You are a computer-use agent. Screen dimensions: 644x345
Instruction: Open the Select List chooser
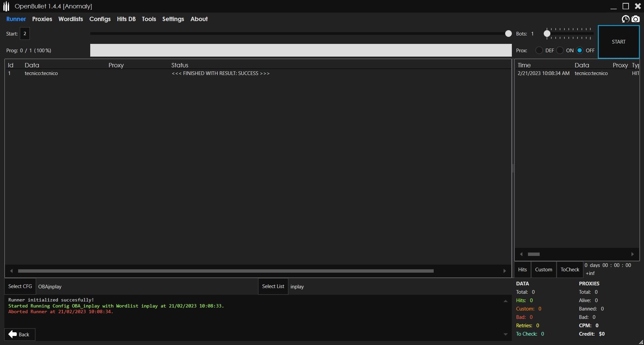(x=273, y=286)
